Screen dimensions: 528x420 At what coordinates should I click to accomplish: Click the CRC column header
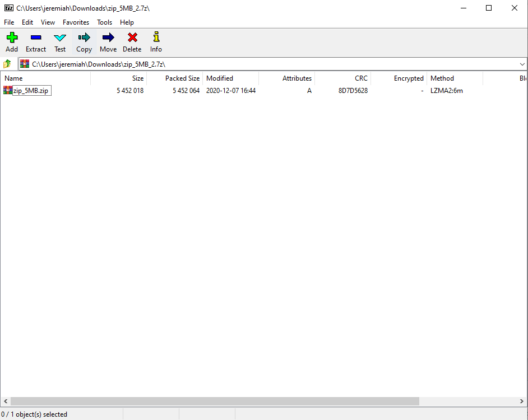tap(343, 78)
